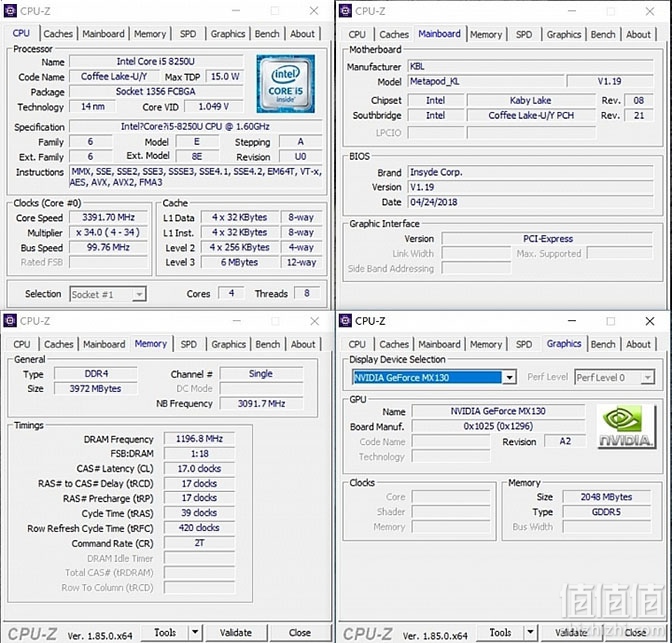Click CPU-Z app icon in Mainboard window title bar
Screen dimensions: 672x643
tap(345, 11)
